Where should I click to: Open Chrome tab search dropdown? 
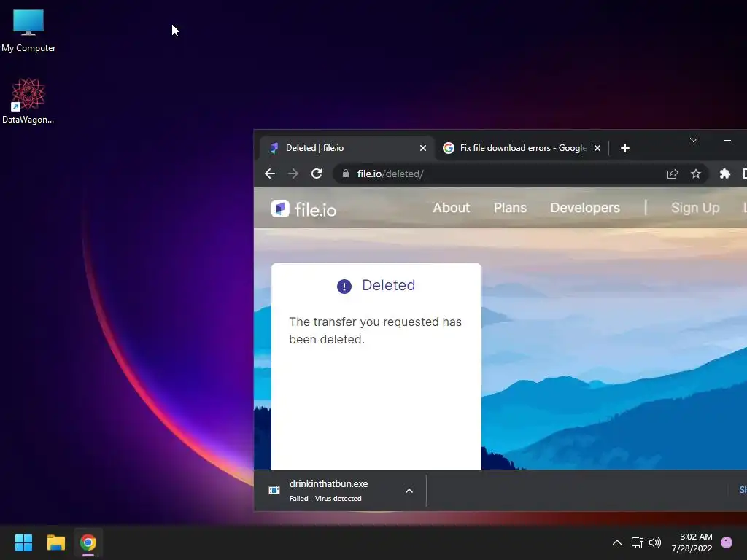[694, 140]
